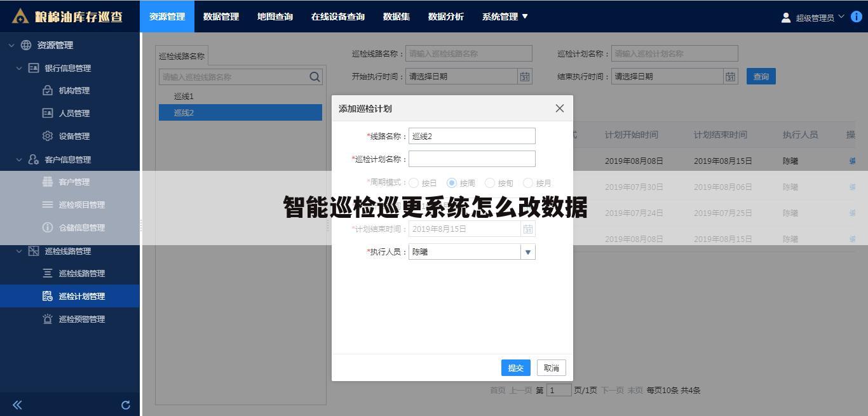The image size is (868, 416).
Task: Collapse the 客户信息管理 group
Action: 19,159
